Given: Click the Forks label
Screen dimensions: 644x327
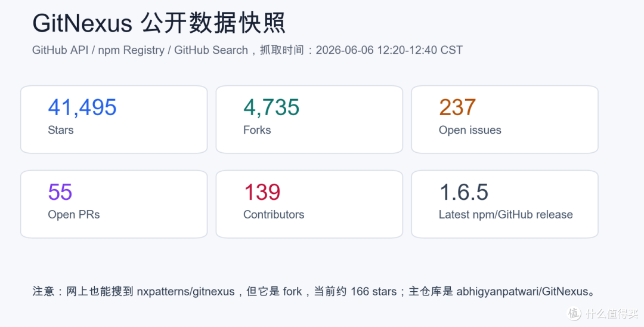Looking at the screenshot, I should pos(257,130).
